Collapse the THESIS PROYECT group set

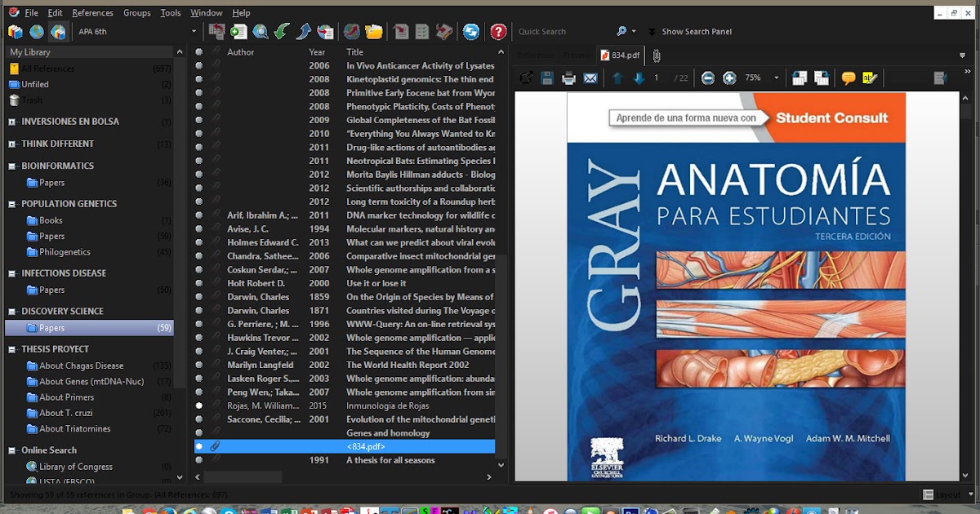click(x=12, y=349)
